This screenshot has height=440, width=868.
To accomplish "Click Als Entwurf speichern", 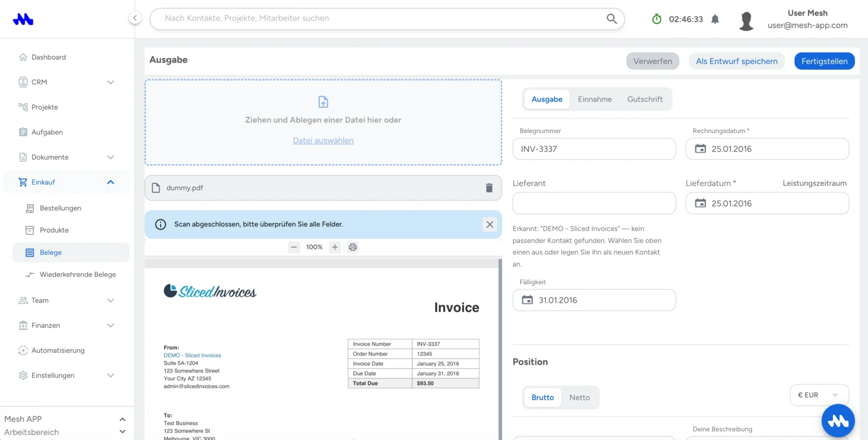I will (737, 61).
